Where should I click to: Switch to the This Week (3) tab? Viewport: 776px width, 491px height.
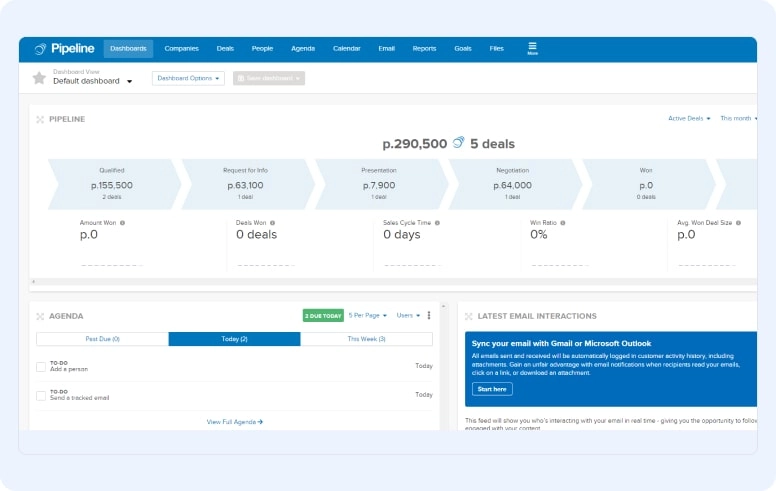(x=367, y=339)
